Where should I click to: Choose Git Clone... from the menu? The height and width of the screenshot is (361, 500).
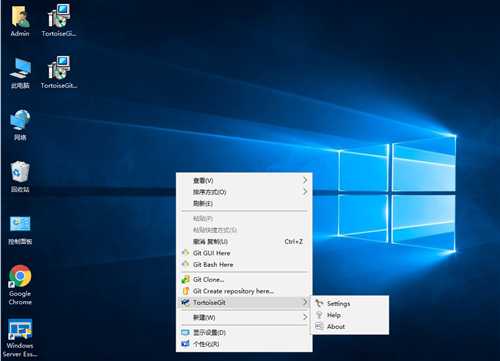[244, 279]
